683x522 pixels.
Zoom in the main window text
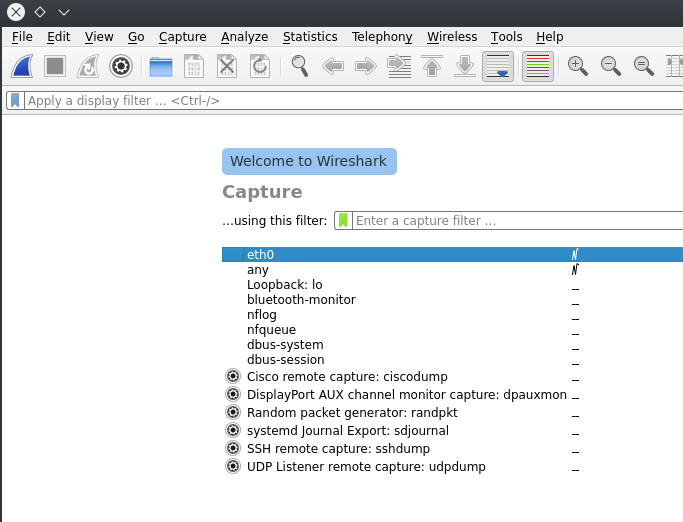click(x=578, y=66)
